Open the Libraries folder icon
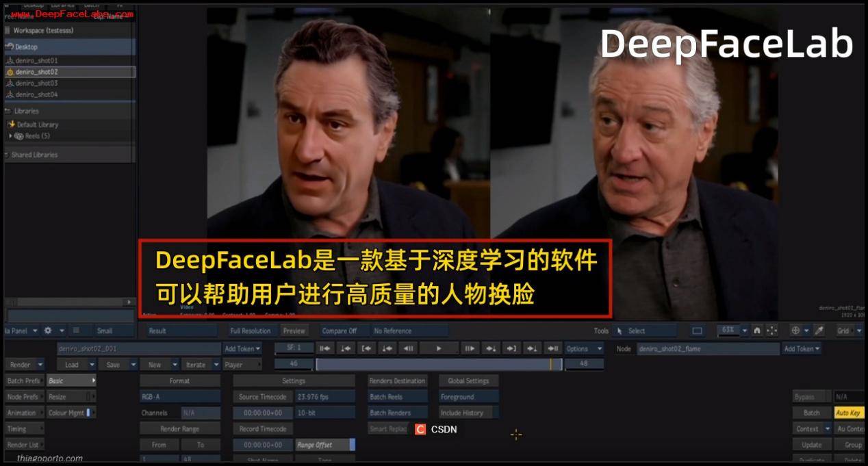The image size is (868, 466). 8,111
